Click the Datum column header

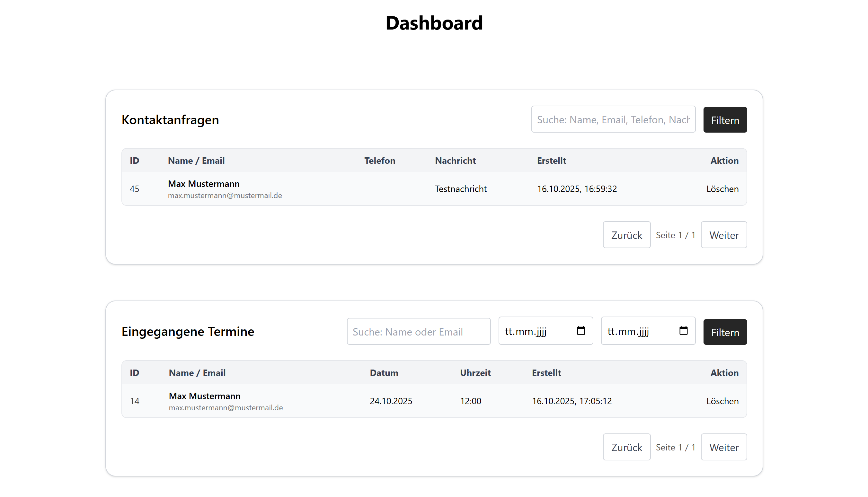tap(384, 373)
